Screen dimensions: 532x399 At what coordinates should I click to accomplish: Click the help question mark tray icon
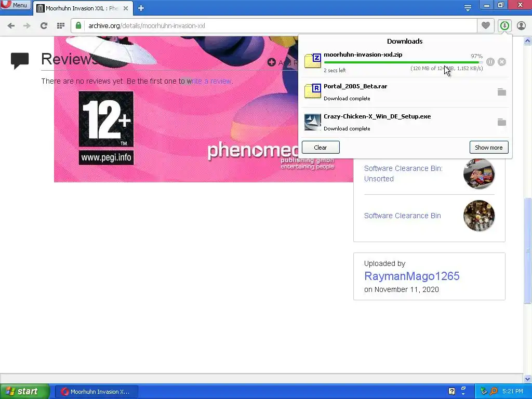451,391
